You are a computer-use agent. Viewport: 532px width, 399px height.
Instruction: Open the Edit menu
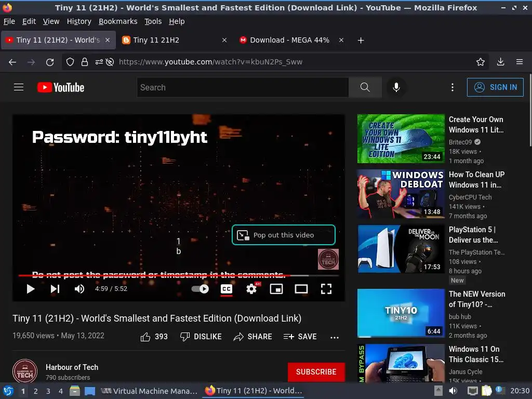point(29,21)
